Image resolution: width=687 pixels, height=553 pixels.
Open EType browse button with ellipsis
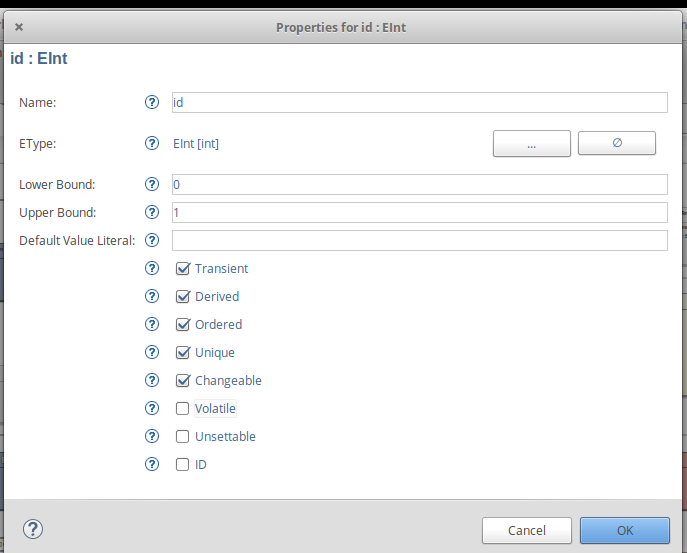pos(531,143)
